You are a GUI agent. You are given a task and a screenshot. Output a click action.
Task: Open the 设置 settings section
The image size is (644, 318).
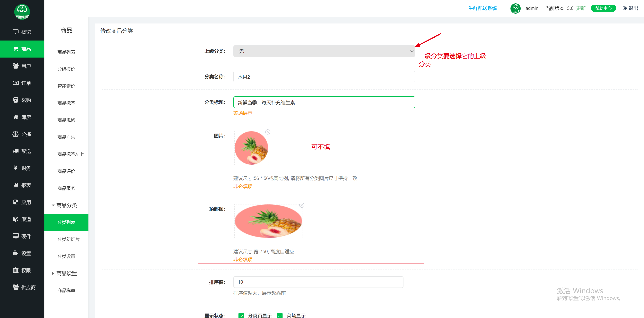click(22, 253)
